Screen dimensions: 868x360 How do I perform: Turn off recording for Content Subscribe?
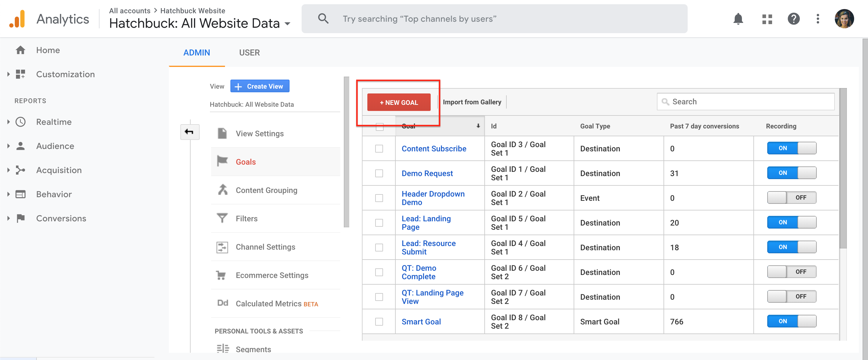[791, 148]
